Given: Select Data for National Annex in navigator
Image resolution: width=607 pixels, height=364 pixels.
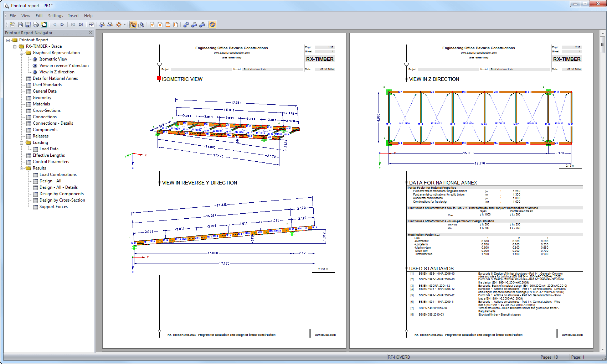Looking at the screenshot, I should [x=55, y=78].
